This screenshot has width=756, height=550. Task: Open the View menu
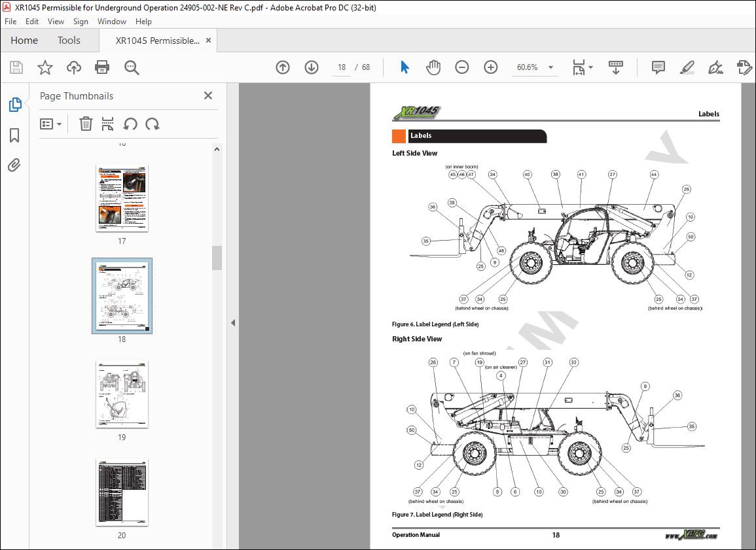tap(56, 21)
